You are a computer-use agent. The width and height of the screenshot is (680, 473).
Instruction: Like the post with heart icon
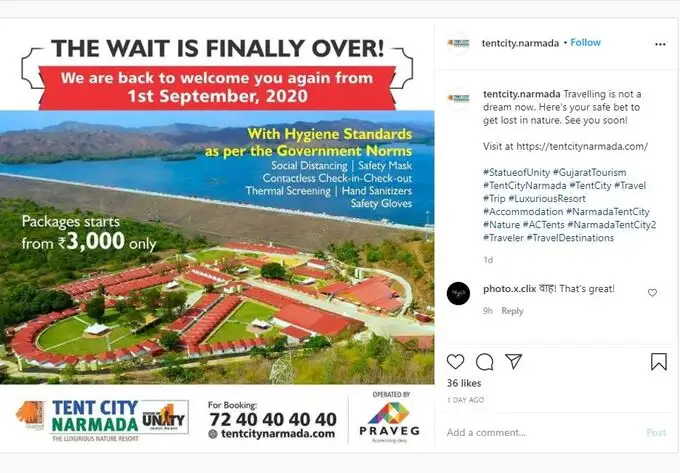(455, 362)
